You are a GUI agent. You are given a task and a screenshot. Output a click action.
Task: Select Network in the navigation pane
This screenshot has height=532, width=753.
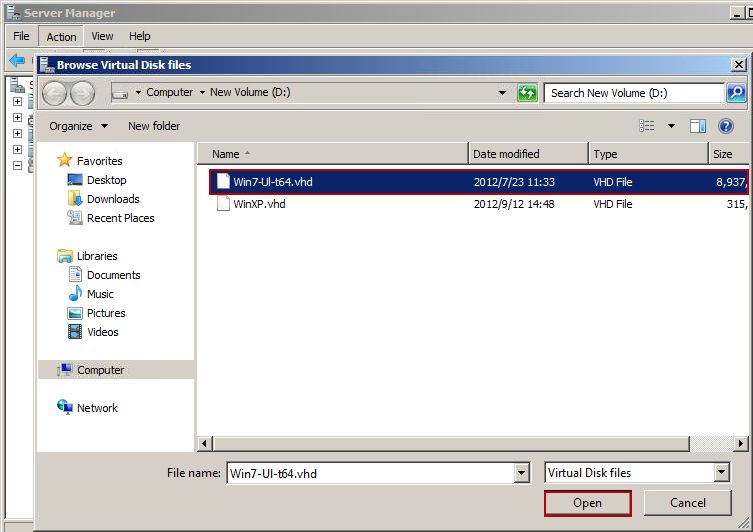point(87,408)
